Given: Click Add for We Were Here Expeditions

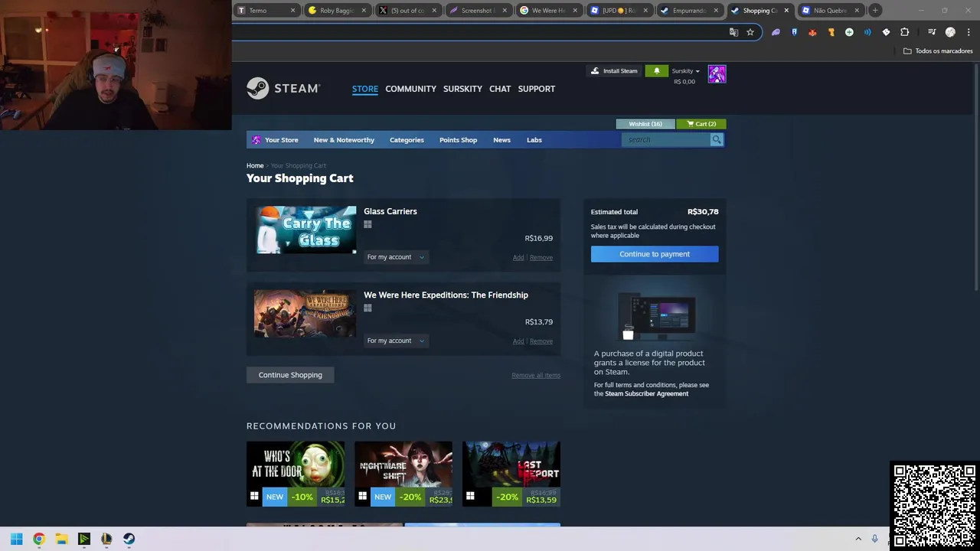Looking at the screenshot, I should pyautogui.click(x=518, y=341).
